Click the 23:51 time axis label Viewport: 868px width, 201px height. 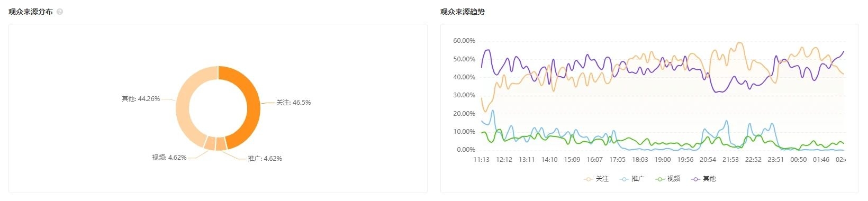(776, 160)
